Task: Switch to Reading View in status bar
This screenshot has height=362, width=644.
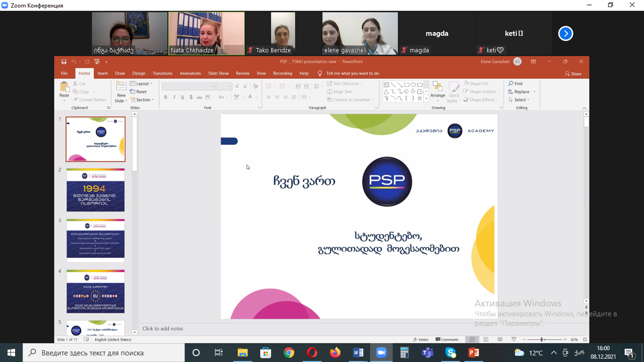Action: pos(500,340)
